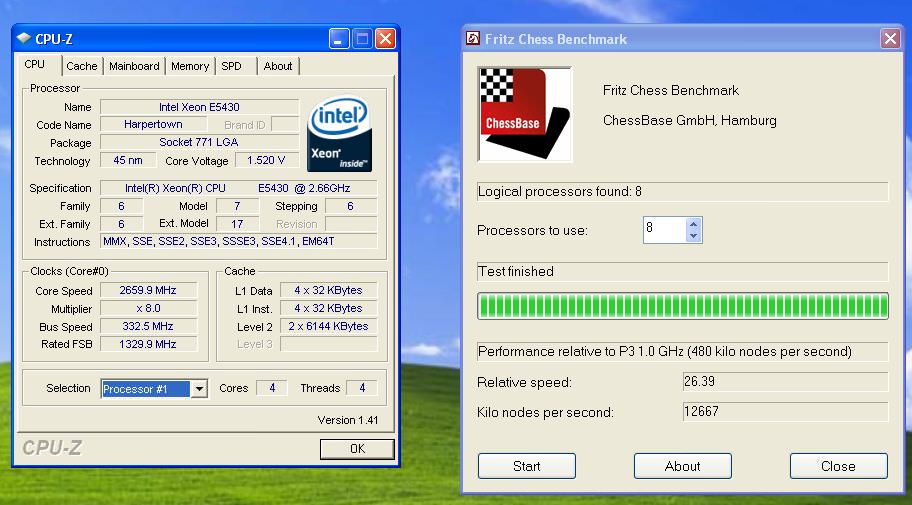The image size is (912, 505).
Task: Click the Core Voltage value 1.520 V
Action: tap(266, 160)
